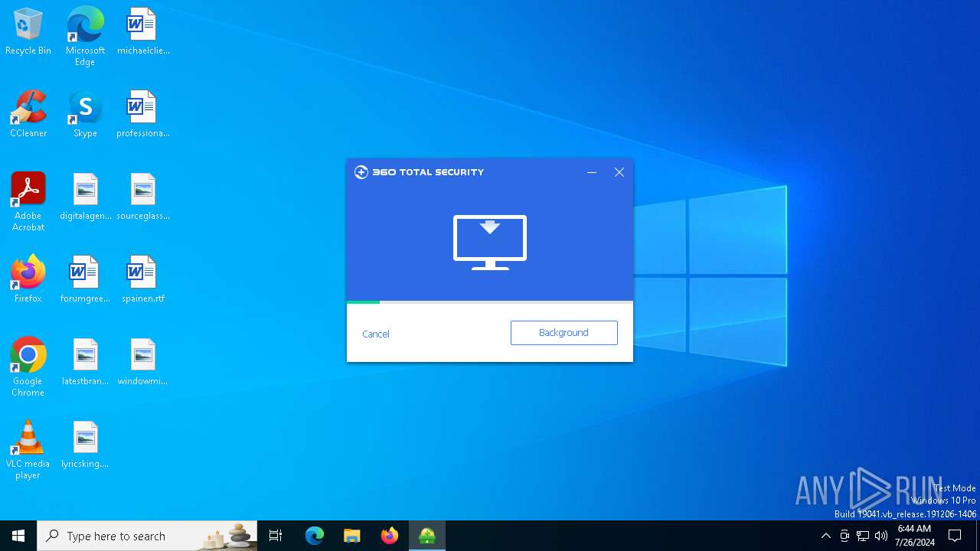Click the Show desktop strip at the far edge of the taskbar
Screen dimensions: 980x551
(x=978, y=536)
